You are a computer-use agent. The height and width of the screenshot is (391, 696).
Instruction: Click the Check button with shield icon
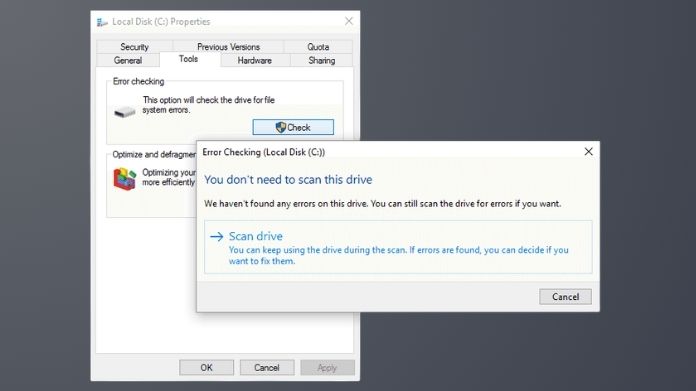[x=293, y=127]
